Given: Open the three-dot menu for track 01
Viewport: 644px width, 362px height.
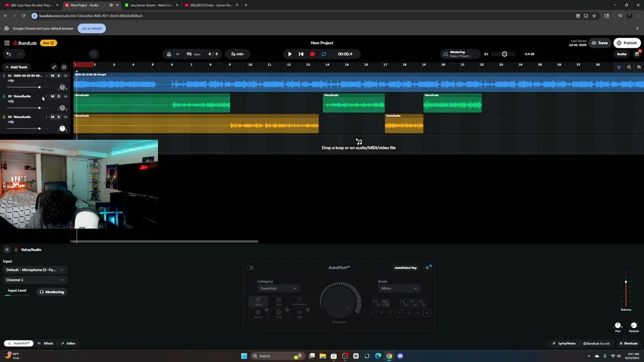Looking at the screenshot, I should 46,76.
